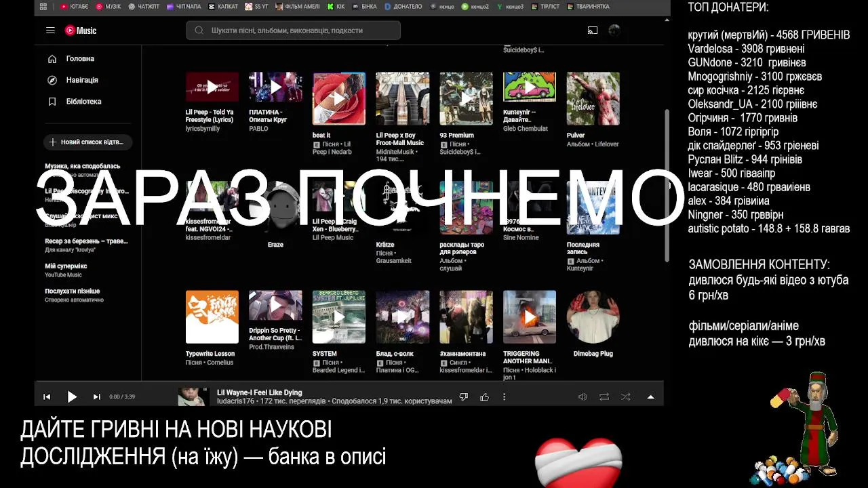
Task: Play the 93 Premium thumbnail
Action: [x=466, y=98]
